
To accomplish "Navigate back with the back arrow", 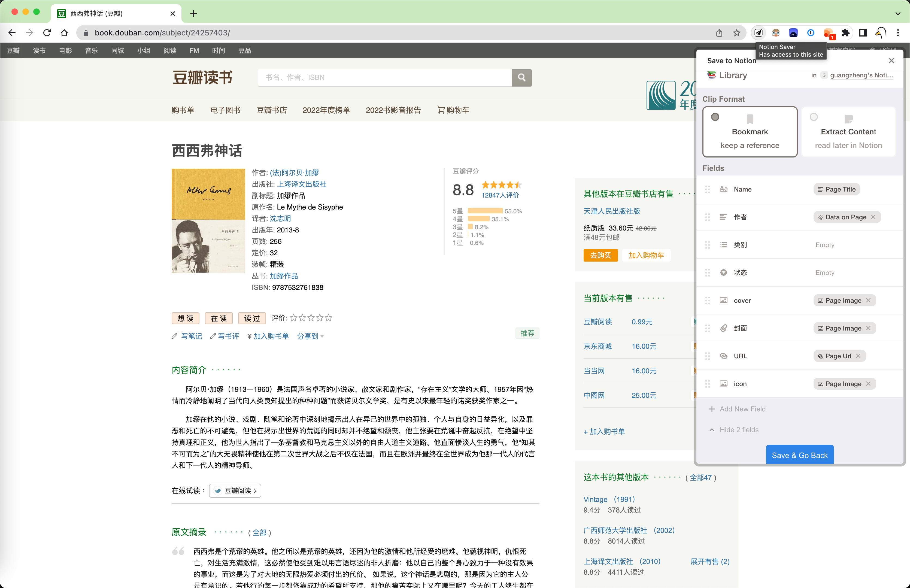I will pos(12,33).
